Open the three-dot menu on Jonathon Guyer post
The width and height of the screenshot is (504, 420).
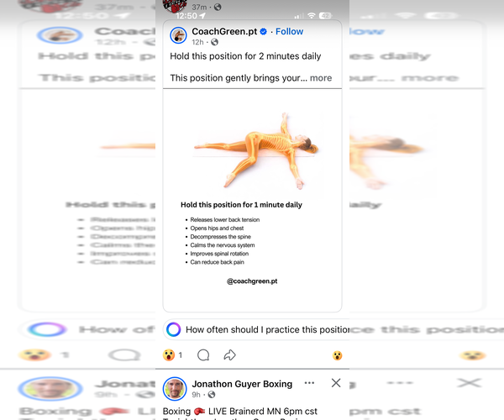pos(309,383)
